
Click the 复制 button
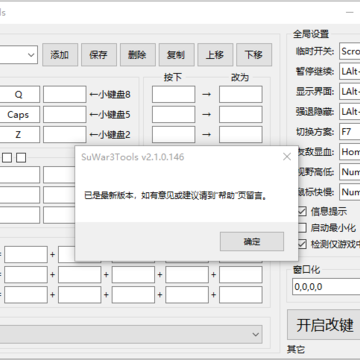[x=176, y=55]
